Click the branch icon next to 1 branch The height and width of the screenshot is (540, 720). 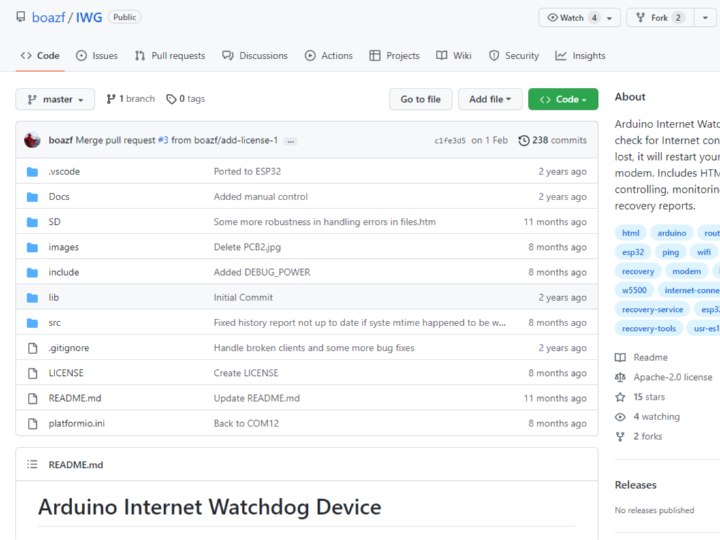tap(111, 99)
